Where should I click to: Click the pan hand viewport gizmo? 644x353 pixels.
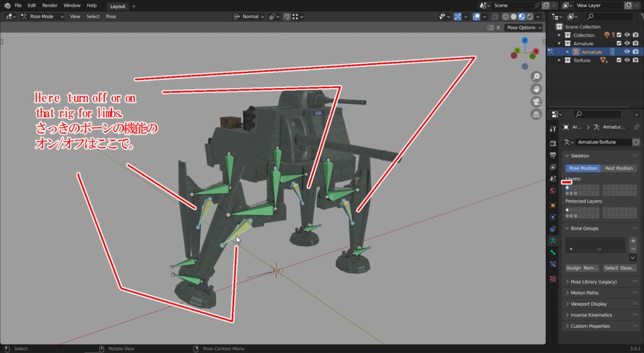pyautogui.click(x=536, y=89)
